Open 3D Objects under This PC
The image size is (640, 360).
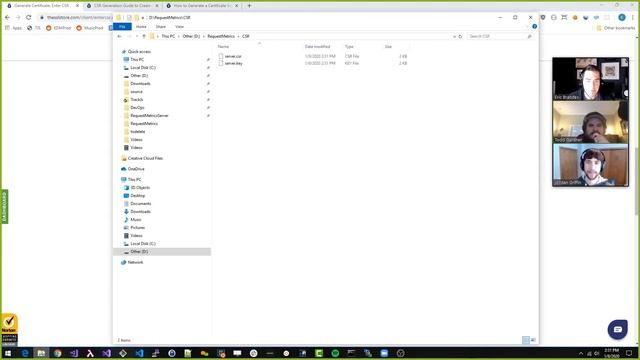coord(140,188)
